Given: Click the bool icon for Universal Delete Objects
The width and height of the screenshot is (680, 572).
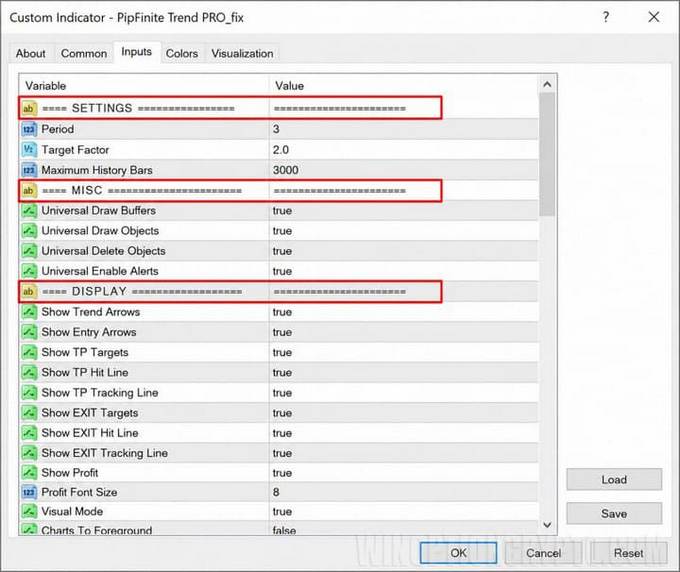Looking at the screenshot, I should 29,251.
